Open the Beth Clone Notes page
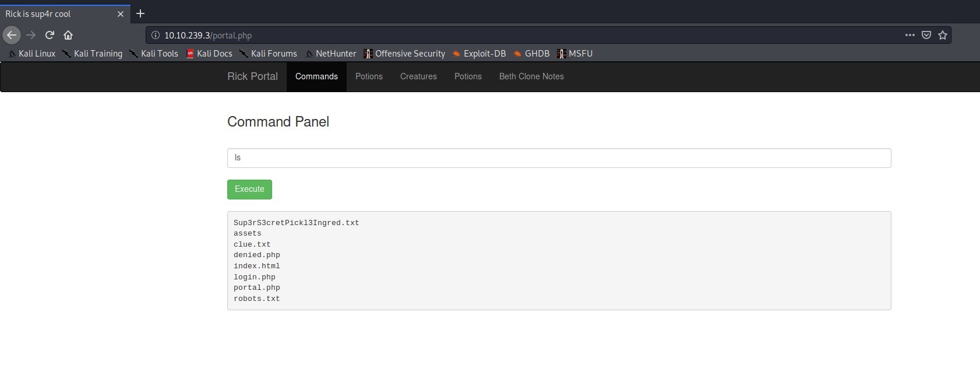980x368 pixels. click(531, 76)
